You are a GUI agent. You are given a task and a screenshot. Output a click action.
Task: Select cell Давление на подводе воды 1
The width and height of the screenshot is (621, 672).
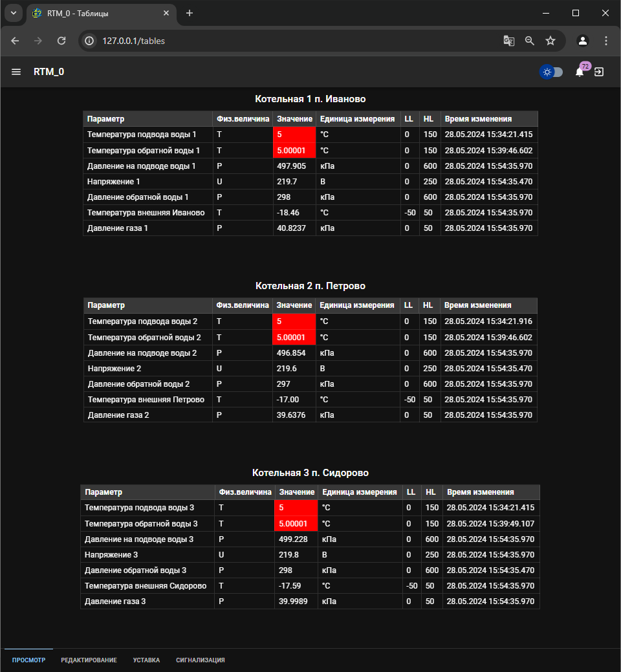[148, 166]
